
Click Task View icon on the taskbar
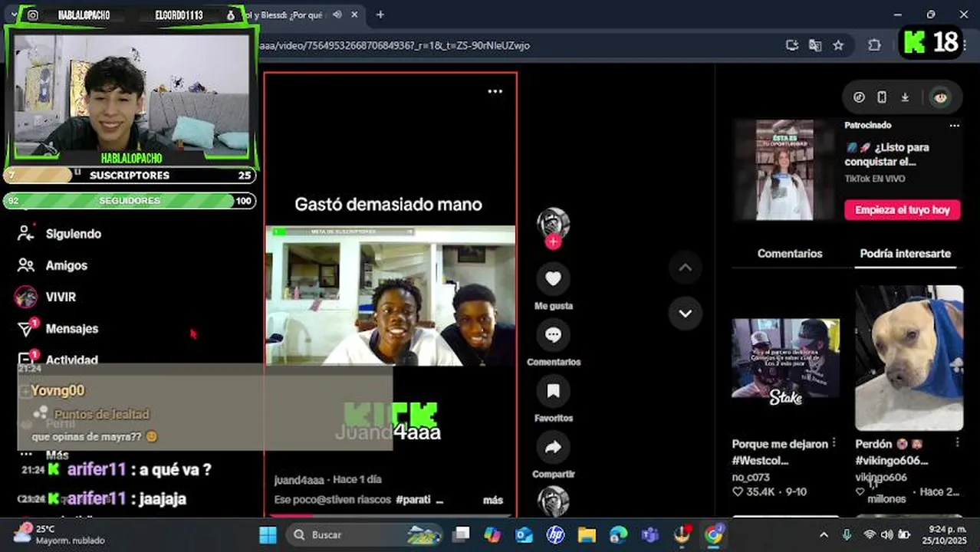pos(461,534)
